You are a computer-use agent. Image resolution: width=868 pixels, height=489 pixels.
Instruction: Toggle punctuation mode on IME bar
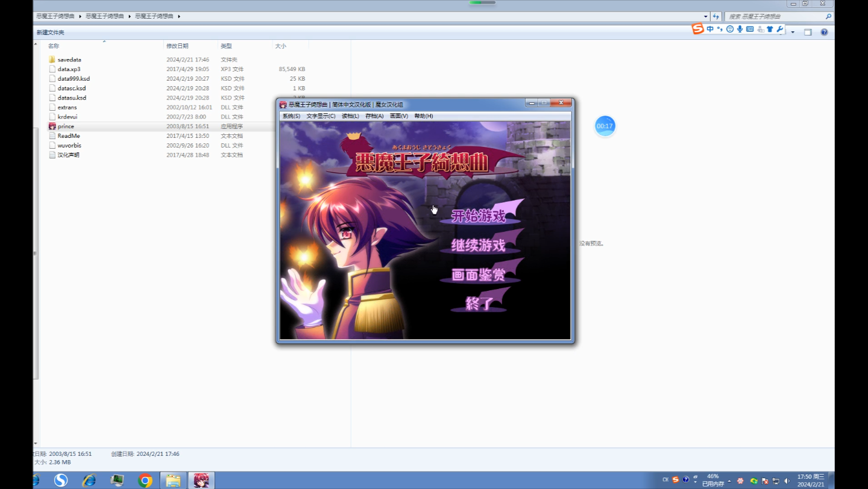click(x=720, y=29)
